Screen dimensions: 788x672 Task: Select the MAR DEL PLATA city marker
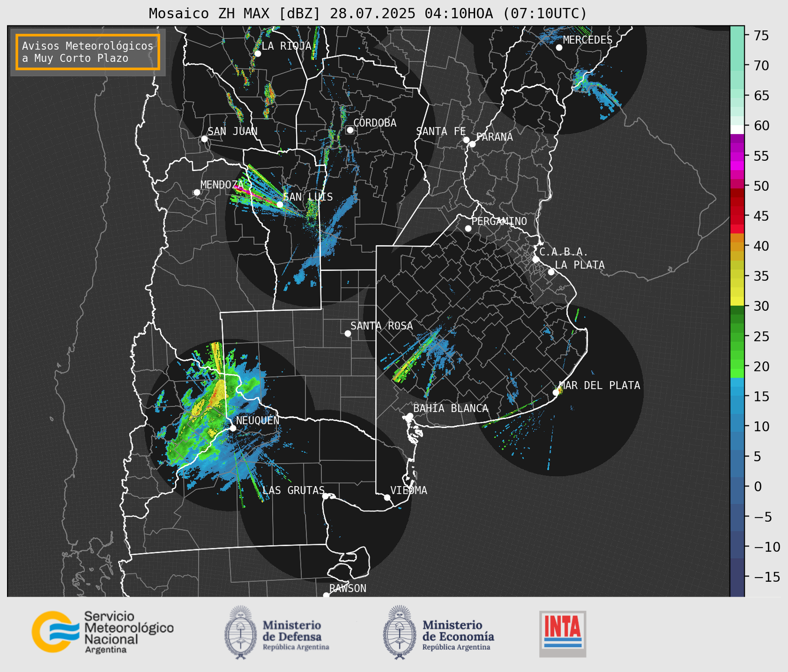coord(556,393)
